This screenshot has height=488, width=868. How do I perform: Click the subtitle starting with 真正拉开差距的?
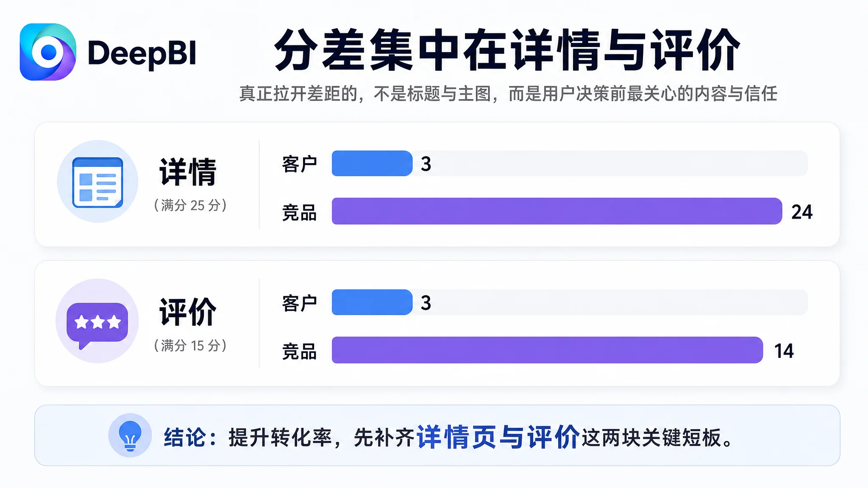click(508, 94)
